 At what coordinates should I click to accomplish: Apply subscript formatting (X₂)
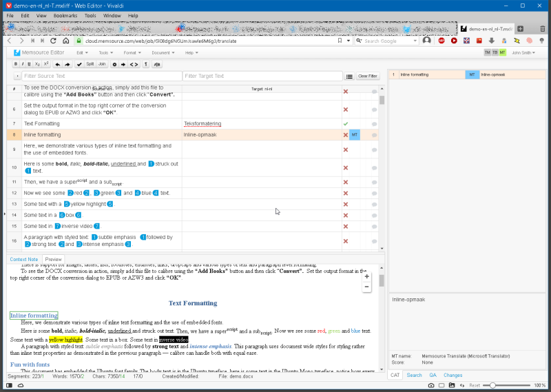(37, 64)
